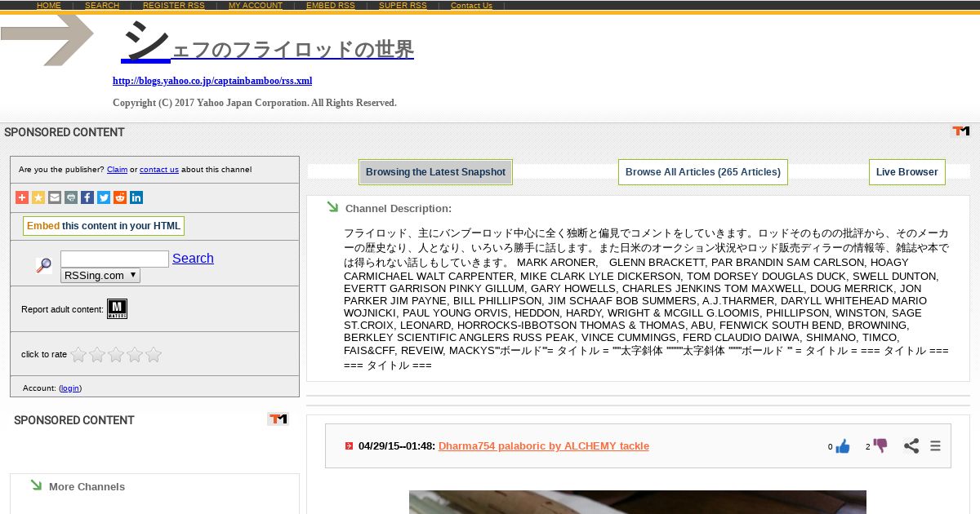Click the red arrow bullet beside 04/29/15 article

pos(349,446)
